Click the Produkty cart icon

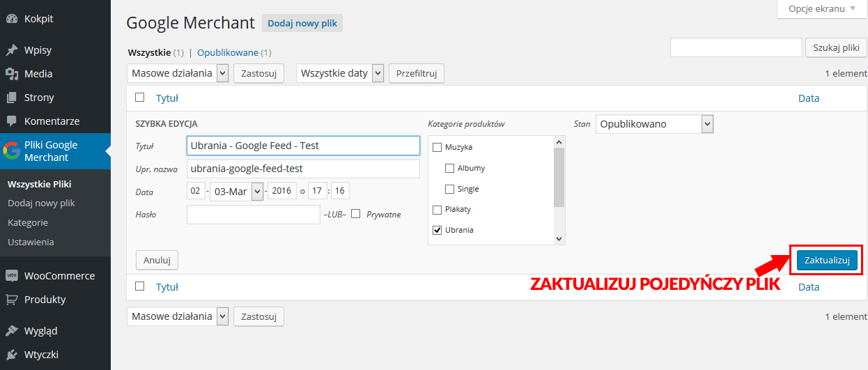tap(11, 300)
